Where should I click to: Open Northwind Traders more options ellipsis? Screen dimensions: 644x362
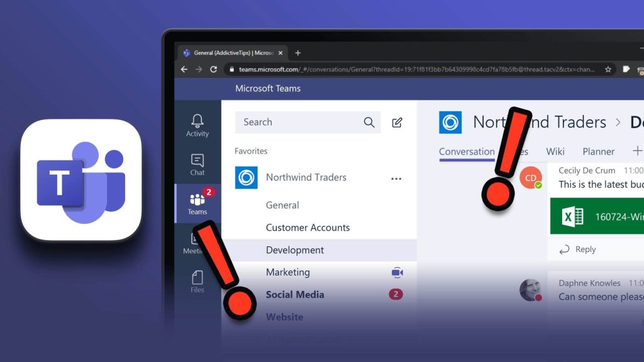point(396,178)
